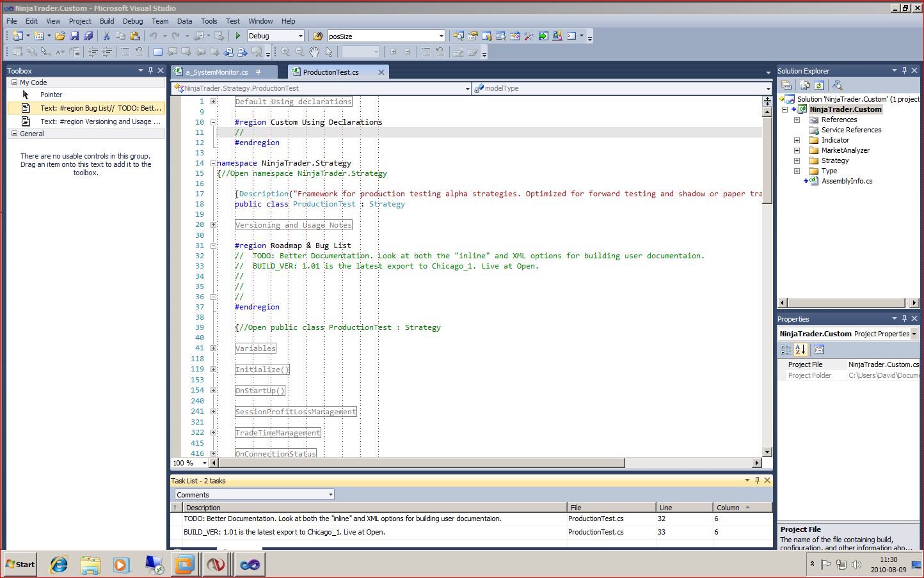
Task: Click the Decrease Indent toolbar icon
Action: tap(93, 52)
